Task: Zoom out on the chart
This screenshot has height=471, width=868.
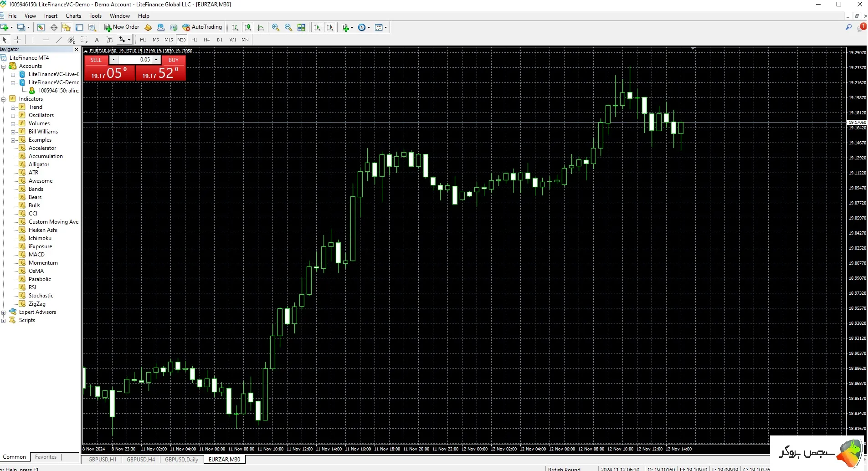Action: tap(288, 27)
